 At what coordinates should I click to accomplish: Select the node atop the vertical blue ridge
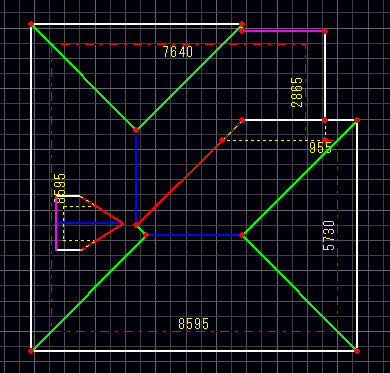click(x=136, y=130)
